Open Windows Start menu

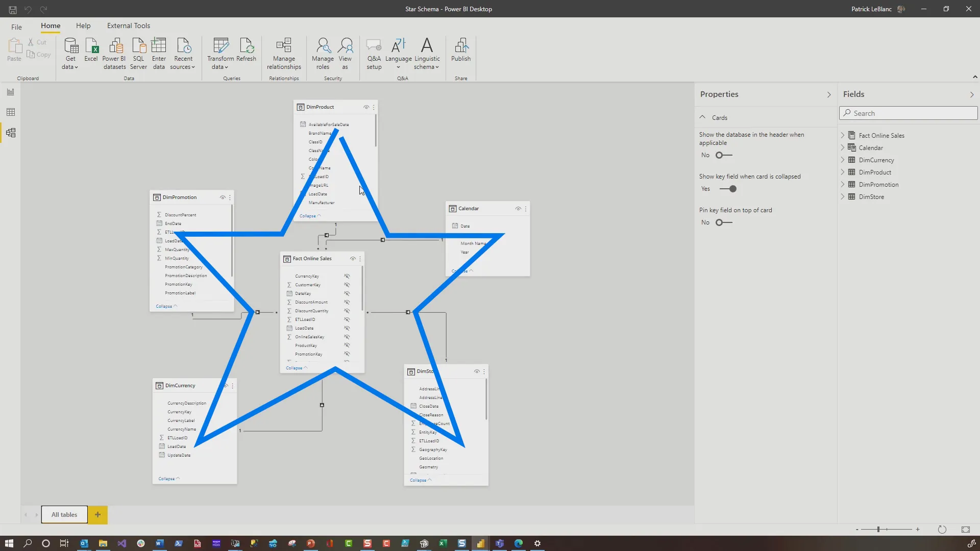[x=9, y=543]
